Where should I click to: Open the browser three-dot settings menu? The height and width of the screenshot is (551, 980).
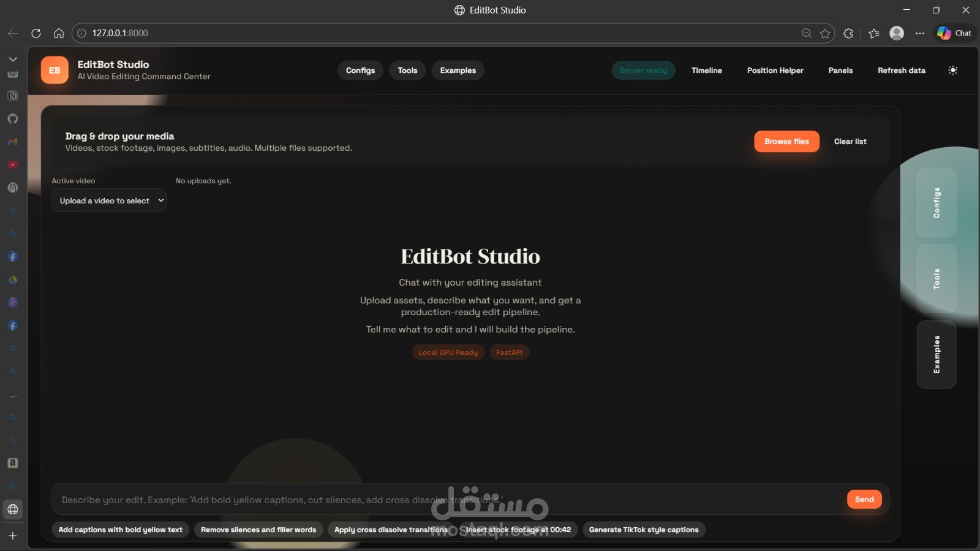coord(920,33)
